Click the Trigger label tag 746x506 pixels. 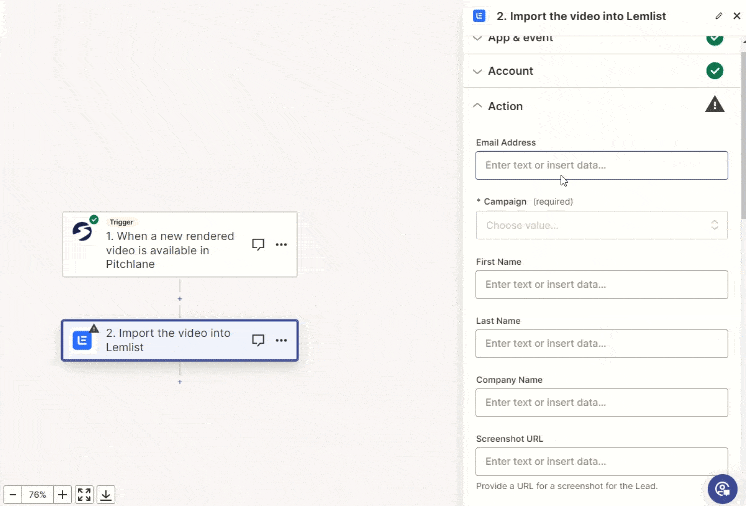click(121, 222)
